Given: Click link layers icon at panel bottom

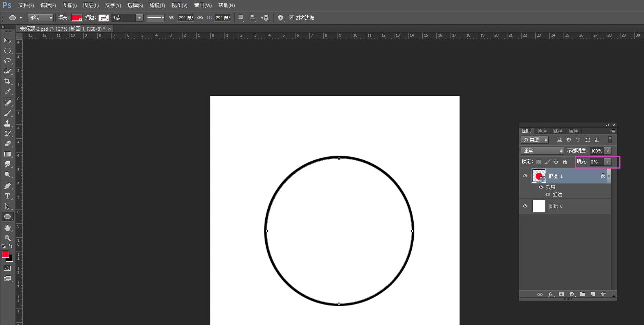Looking at the screenshot, I should point(540,294).
